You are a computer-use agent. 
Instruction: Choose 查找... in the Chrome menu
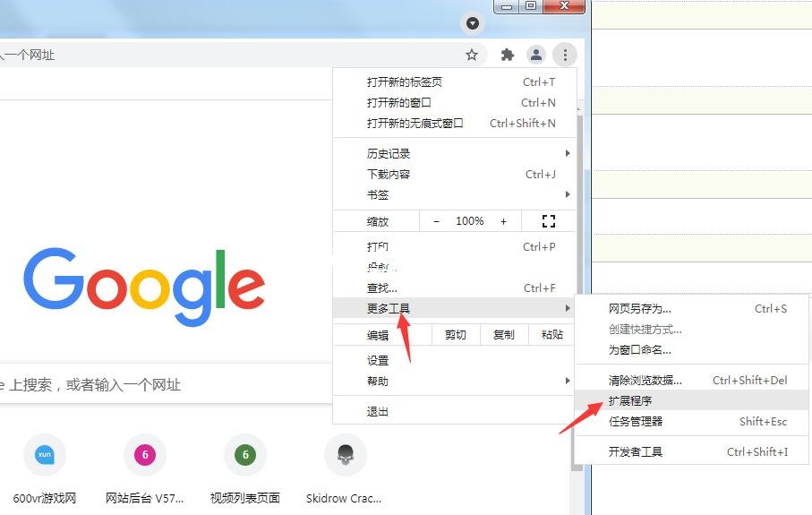[454, 288]
